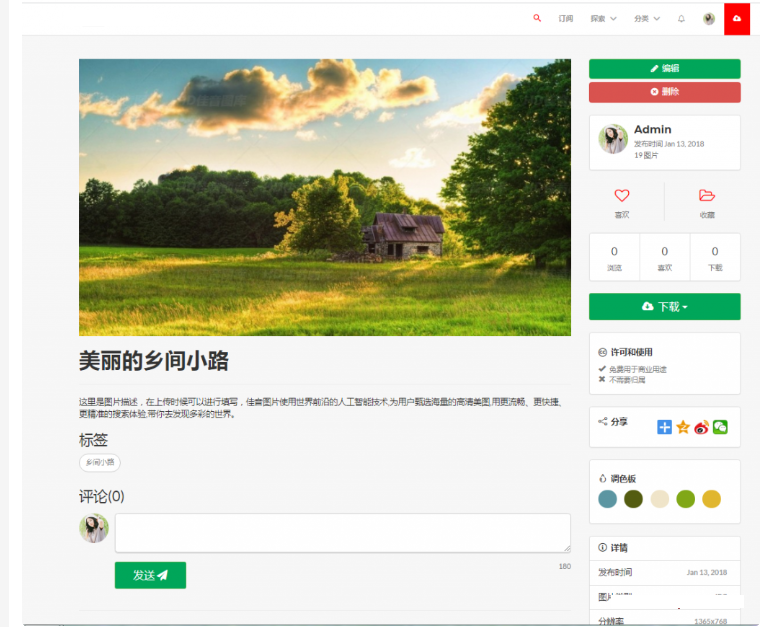Click the folder 收藏 icon

click(707, 195)
